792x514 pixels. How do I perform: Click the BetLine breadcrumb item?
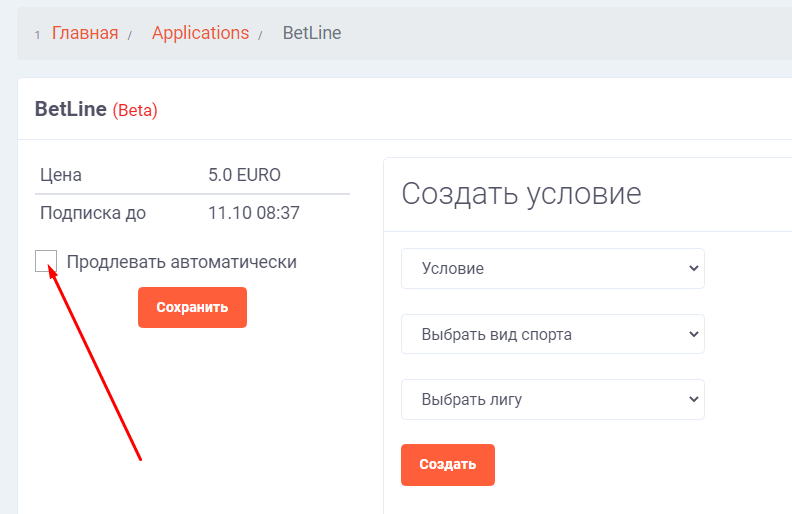[312, 33]
